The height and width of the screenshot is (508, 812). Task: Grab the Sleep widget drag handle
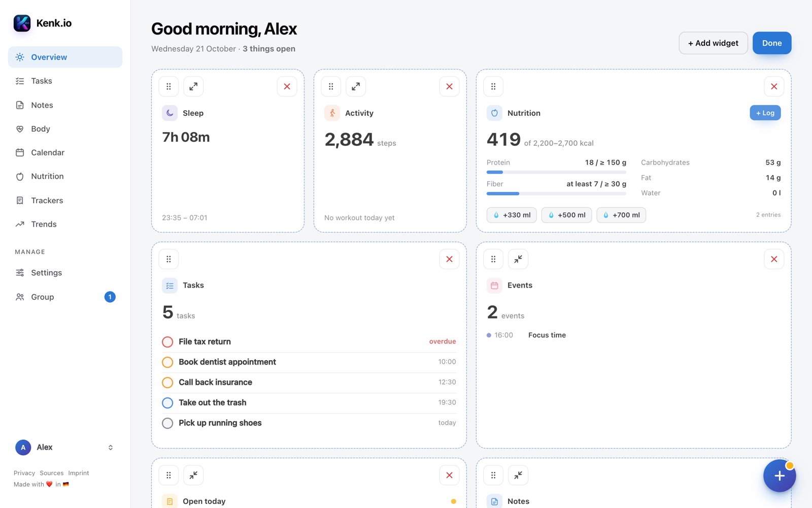168,86
